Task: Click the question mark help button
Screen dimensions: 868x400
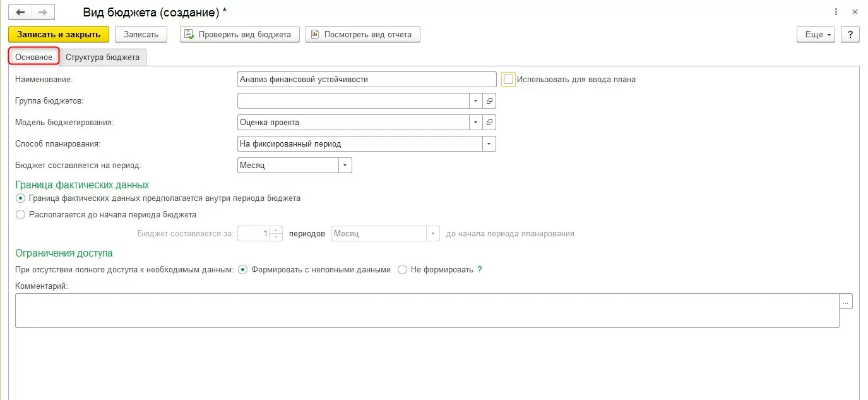Action: (x=850, y=35)
